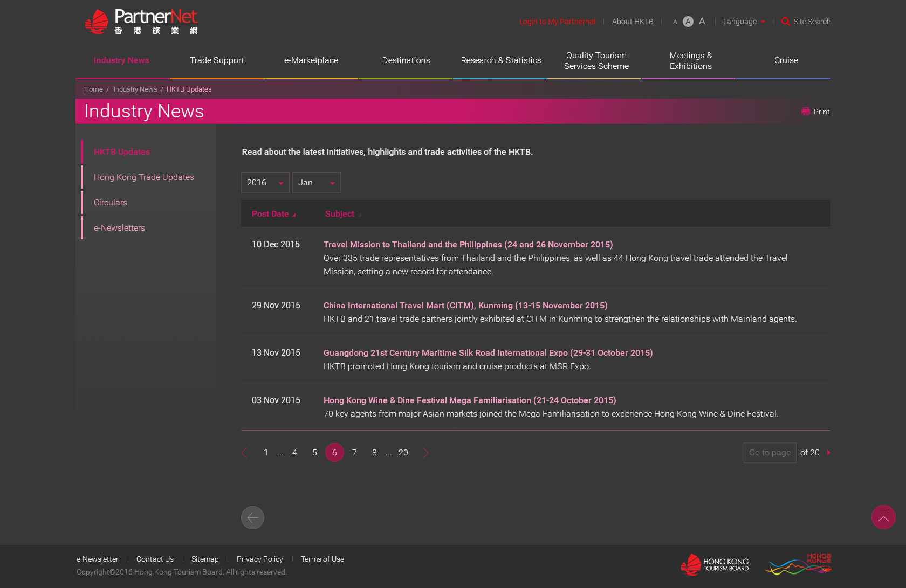Image resolution: width=906 pixels, height=588 pixels.
Task: Click the Go to page input field
Action: click(x=770, y=453)
